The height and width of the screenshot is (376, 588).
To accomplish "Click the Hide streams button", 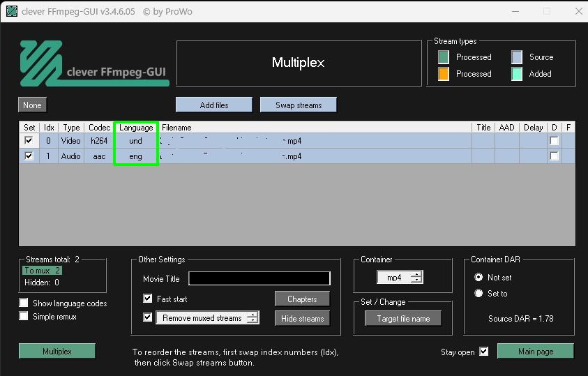I will (302, 319).
